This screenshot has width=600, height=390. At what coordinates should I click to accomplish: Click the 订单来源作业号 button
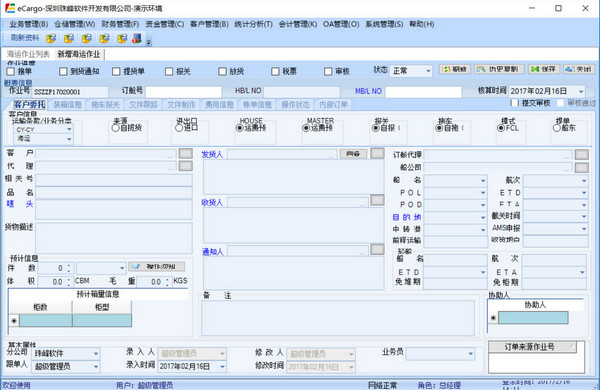(532, 347)
